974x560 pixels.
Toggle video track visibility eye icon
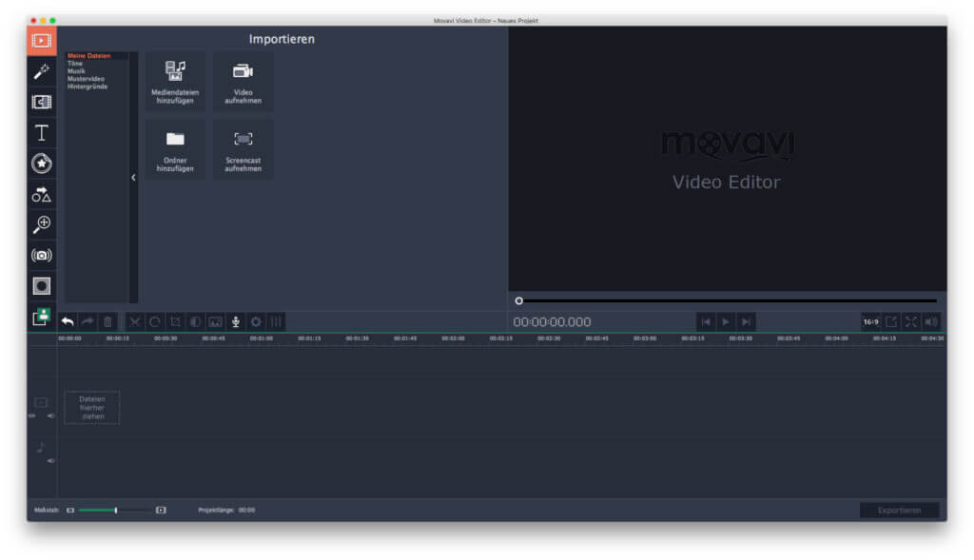32,416
